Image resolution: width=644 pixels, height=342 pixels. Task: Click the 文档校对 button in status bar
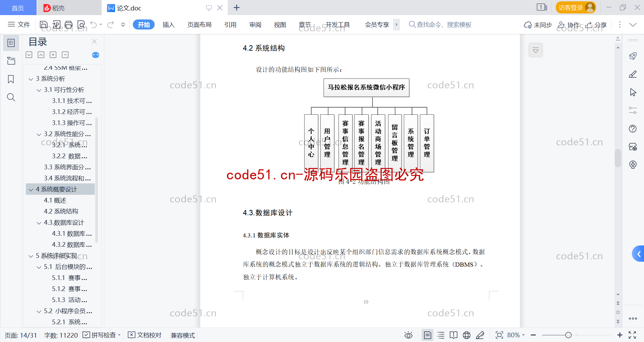145,335
